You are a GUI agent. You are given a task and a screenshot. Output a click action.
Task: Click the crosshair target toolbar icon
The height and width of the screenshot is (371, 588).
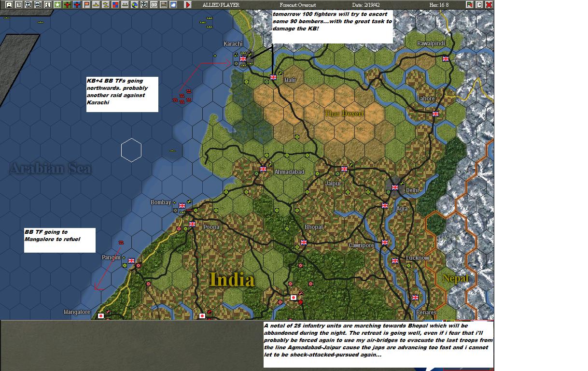click(x=144, y=5)
